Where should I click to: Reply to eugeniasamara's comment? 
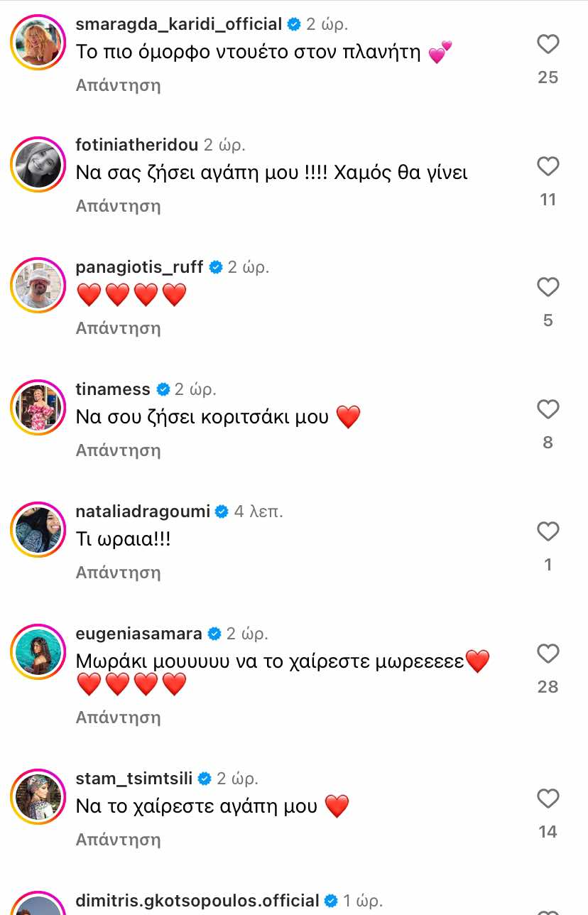click(x=119, y=718)
